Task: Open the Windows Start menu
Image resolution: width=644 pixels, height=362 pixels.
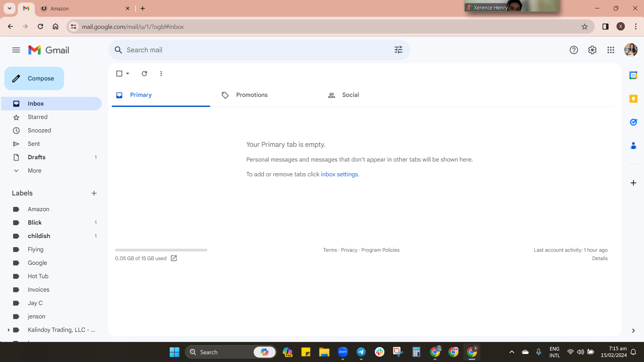Action: pos(174,352)
